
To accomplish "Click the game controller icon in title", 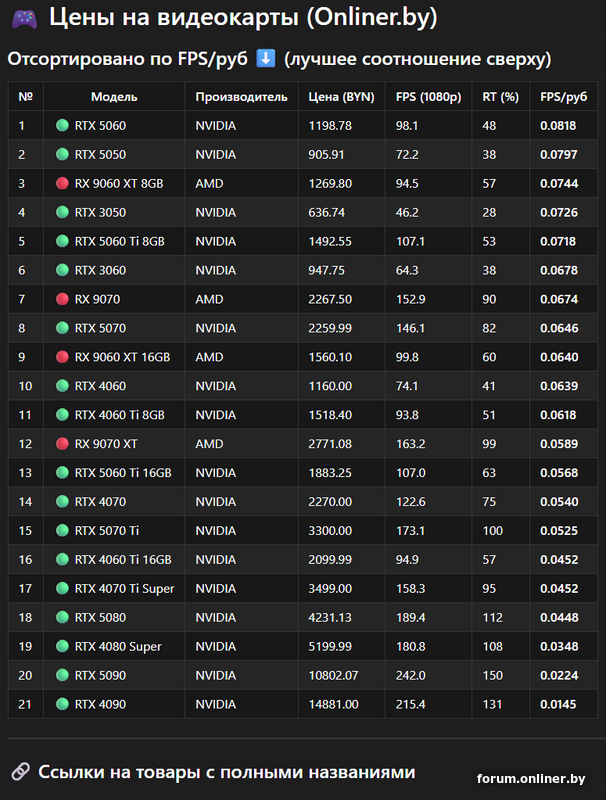I will (25, 19).
